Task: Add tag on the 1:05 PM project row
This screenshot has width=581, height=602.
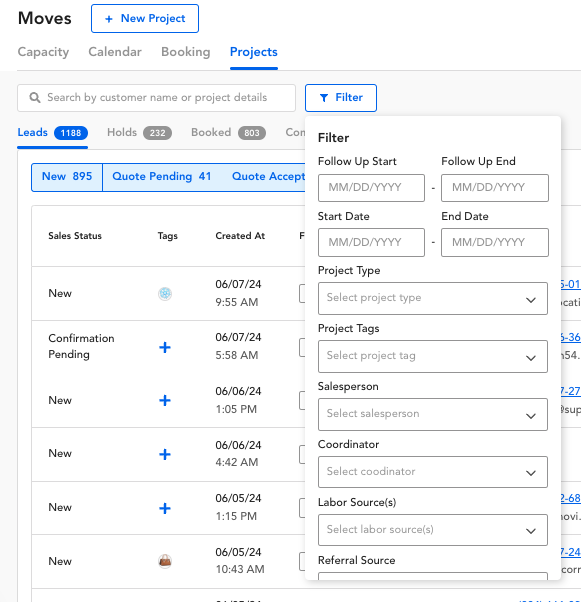Action: coord(165,400)
